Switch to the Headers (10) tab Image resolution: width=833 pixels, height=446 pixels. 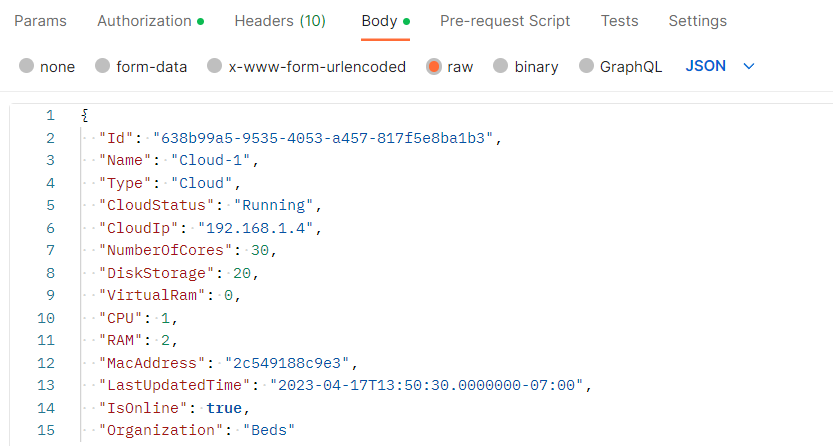[280, 21]
